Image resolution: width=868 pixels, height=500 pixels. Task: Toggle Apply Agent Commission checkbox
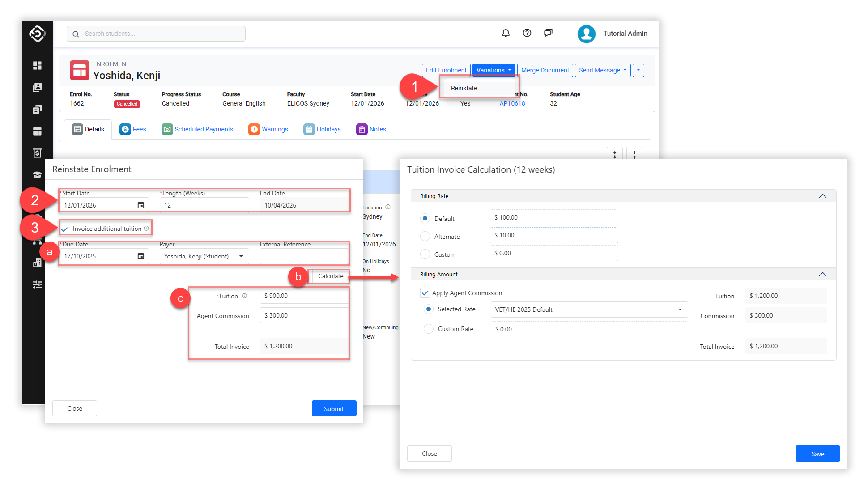pos(425,293)
